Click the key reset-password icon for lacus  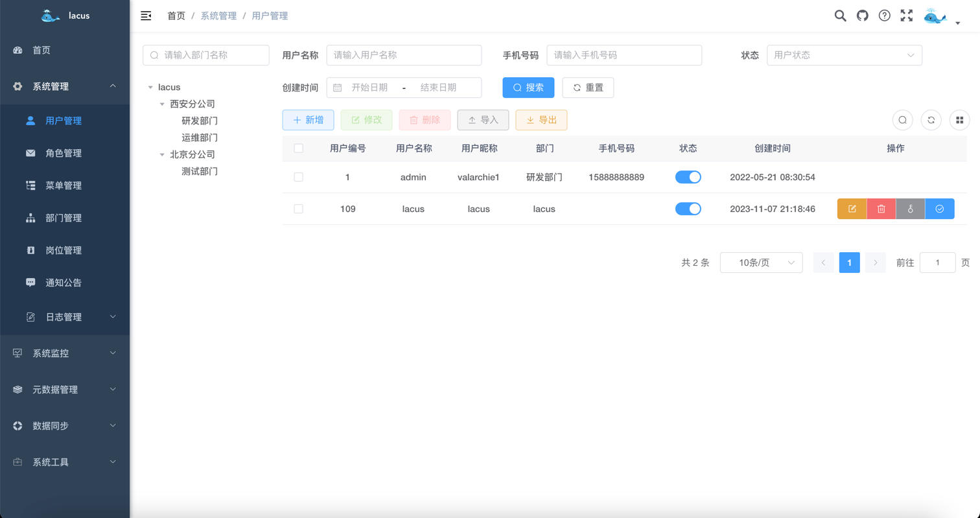[x=910, y=209]
